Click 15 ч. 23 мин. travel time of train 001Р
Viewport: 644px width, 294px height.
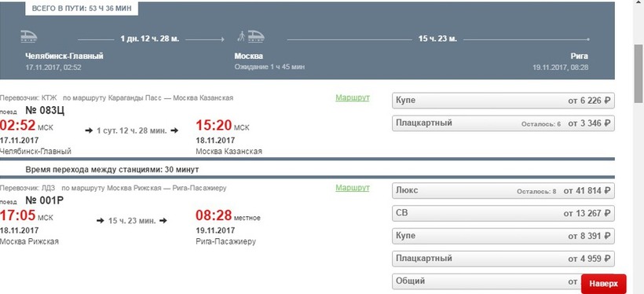tap(132, 221)
